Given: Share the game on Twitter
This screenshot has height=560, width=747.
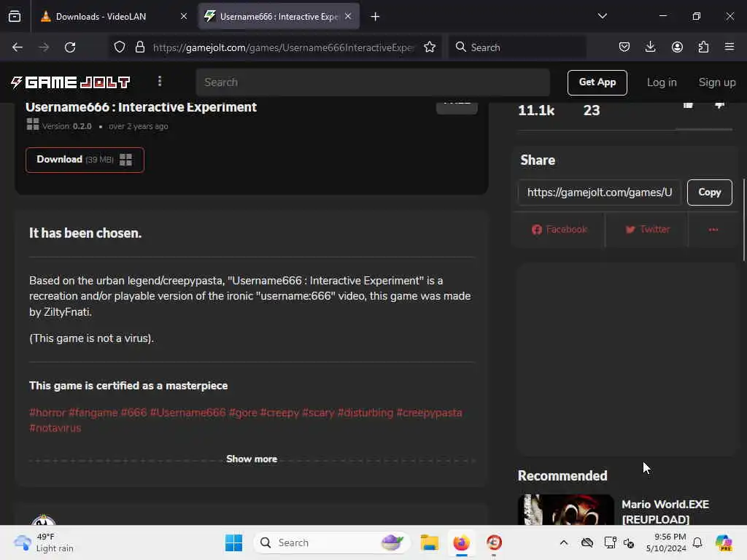Looking at the screenshot, I should [647, 230].
